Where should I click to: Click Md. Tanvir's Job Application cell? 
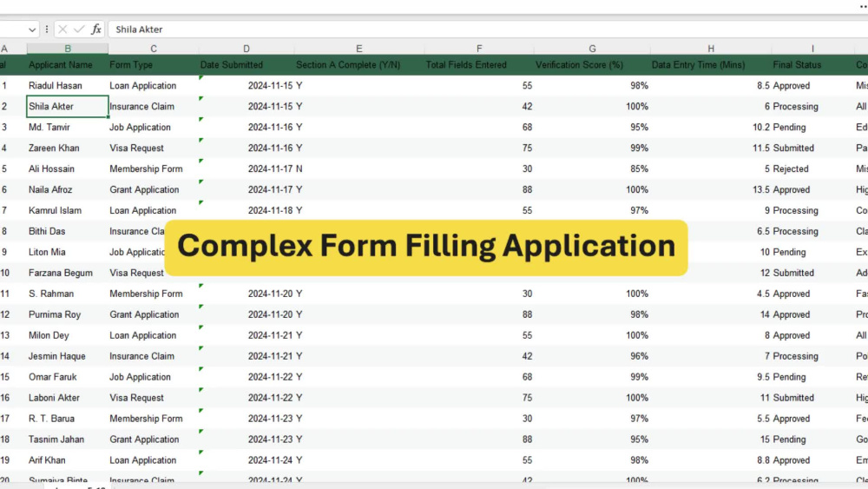pos(154,128)
